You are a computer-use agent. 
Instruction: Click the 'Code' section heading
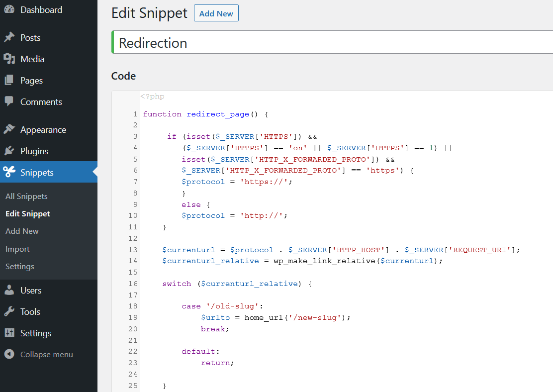123,76
